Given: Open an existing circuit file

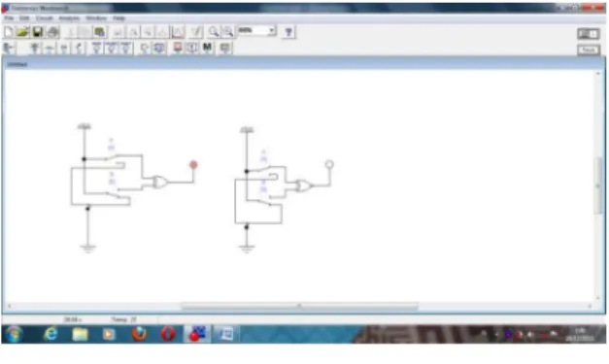Looking at the screenshot, I should 23,32.
